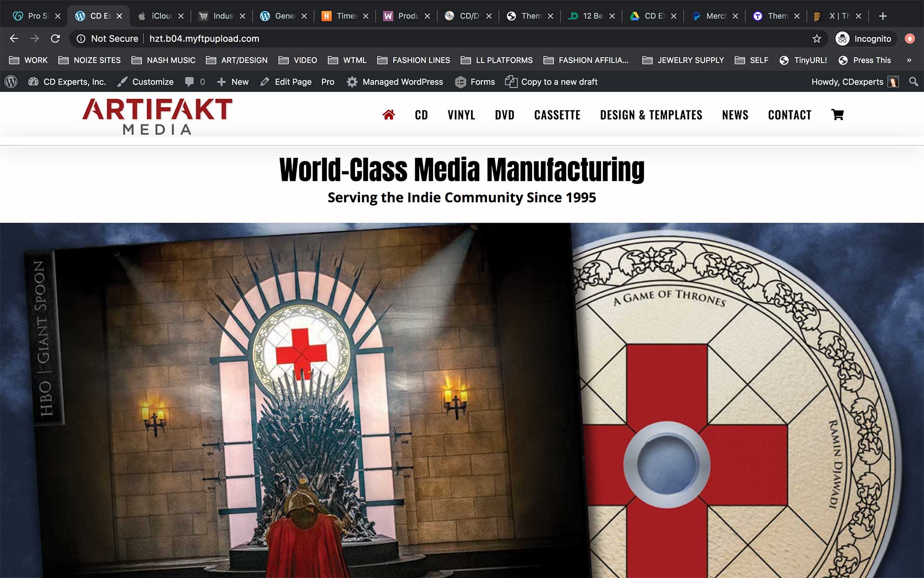Viewport: 924px width, 578px height.
Task: Open the Forms admin menu
Action: pos(475,82)
